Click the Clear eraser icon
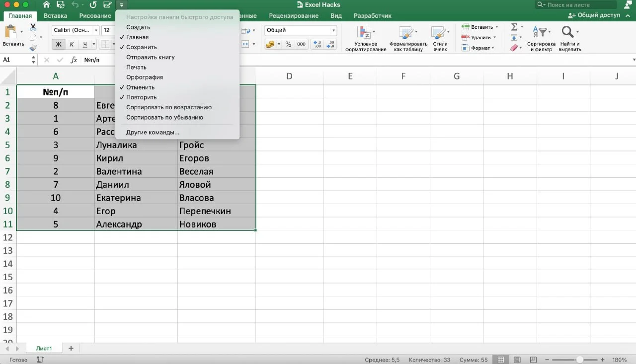Viewport: 636px width, 364px height. pyautogui.click(x=514, y=48)
